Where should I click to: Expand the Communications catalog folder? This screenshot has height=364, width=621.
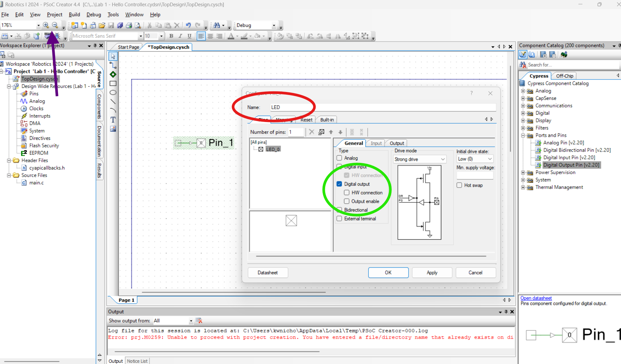[523, 106]
